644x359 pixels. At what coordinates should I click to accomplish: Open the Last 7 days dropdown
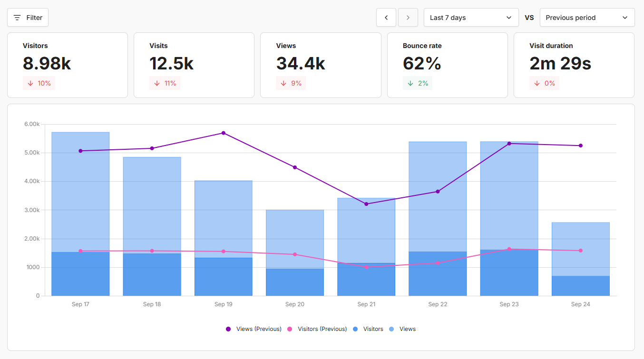point(471,18)
